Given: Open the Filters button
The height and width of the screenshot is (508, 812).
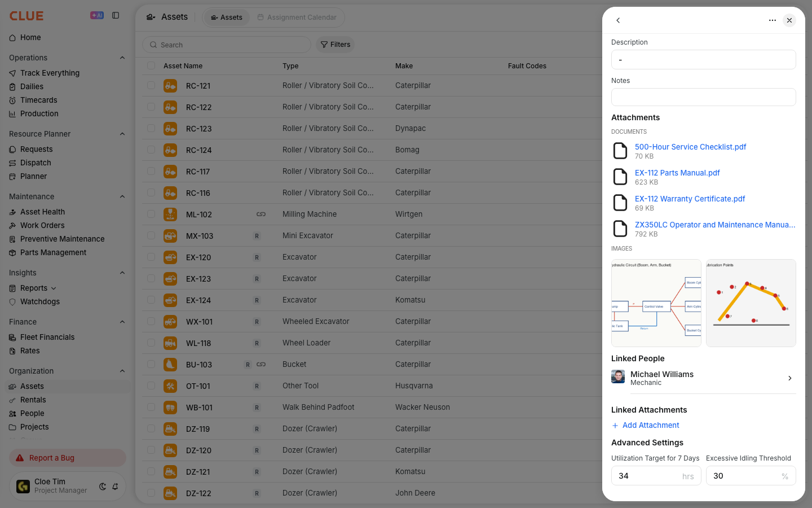Looking at the screenshot, I should [336, 45].
